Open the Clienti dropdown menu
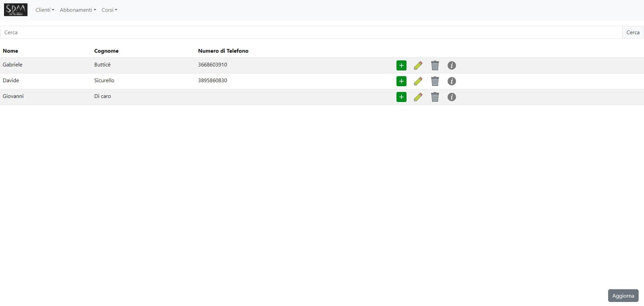The height and width of the screenshot is (306, 644). click(x=45, y=10)
